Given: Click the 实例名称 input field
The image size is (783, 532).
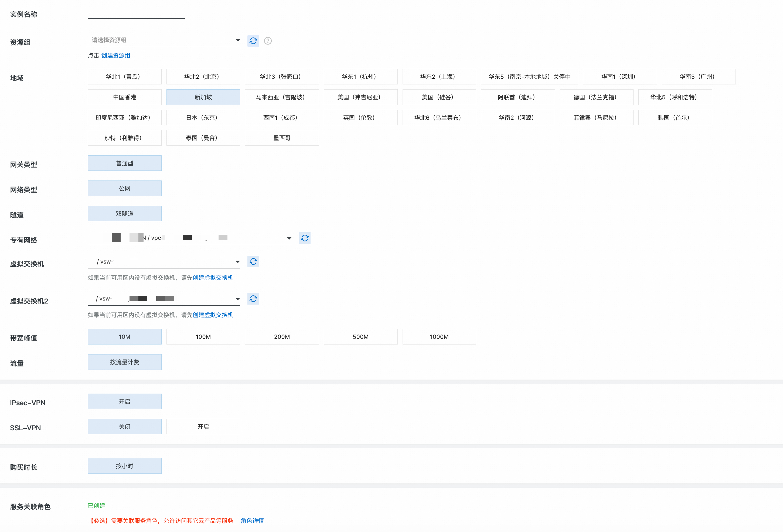Looking at the screenshot, I should (x=136, y=14).
